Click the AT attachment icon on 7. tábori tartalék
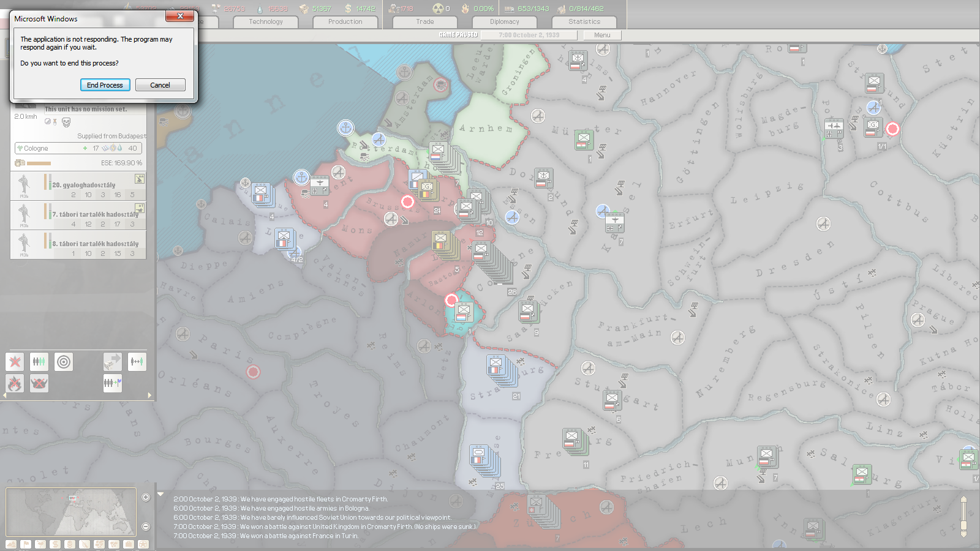This screenshot has width=980, height=551. (x=140, y=208)
